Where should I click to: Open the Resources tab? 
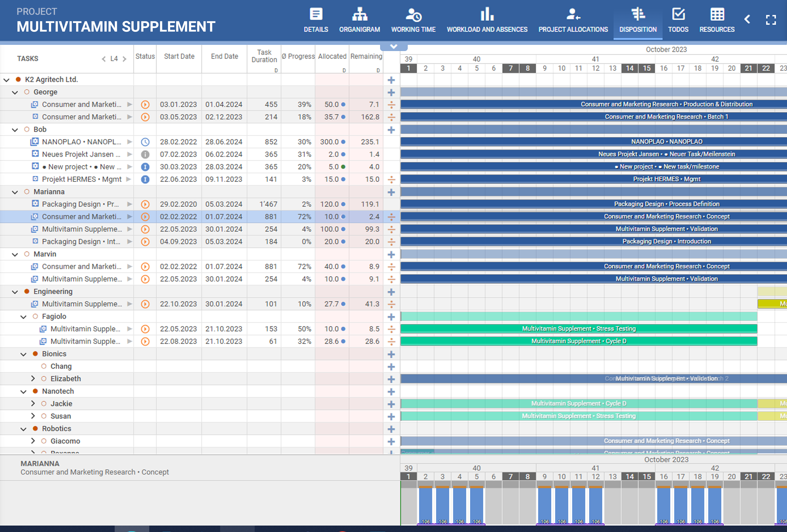[717, 20]
